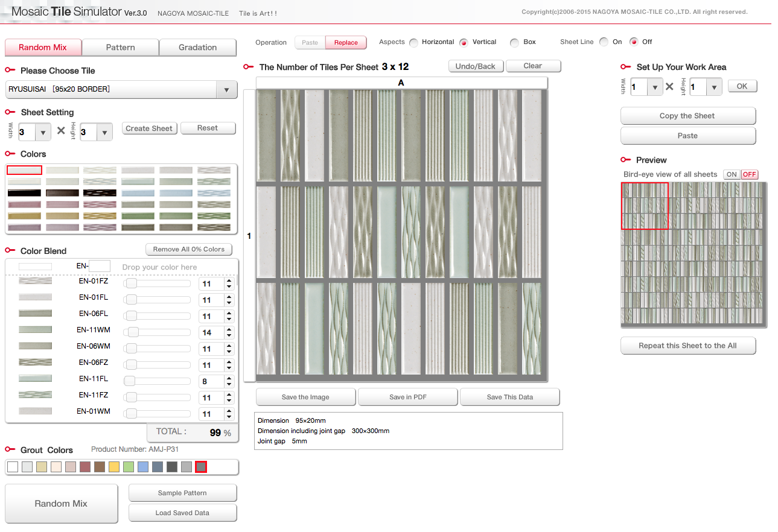This screenshot has height=532, width=778.
Task: Turn Sheet Line On
Action: 604,42
